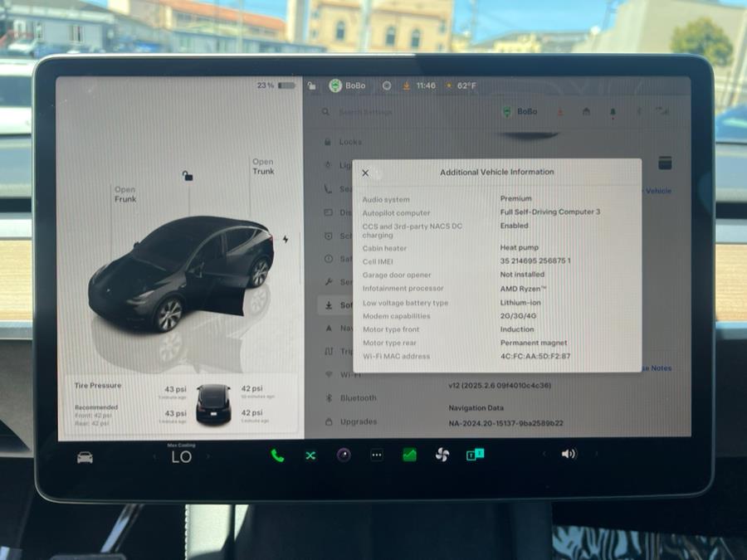Image resolution: width=747 pixels, height=560 pixels.
Task: Tap the 23% battery indicator
Action: (x=276, y=85)
